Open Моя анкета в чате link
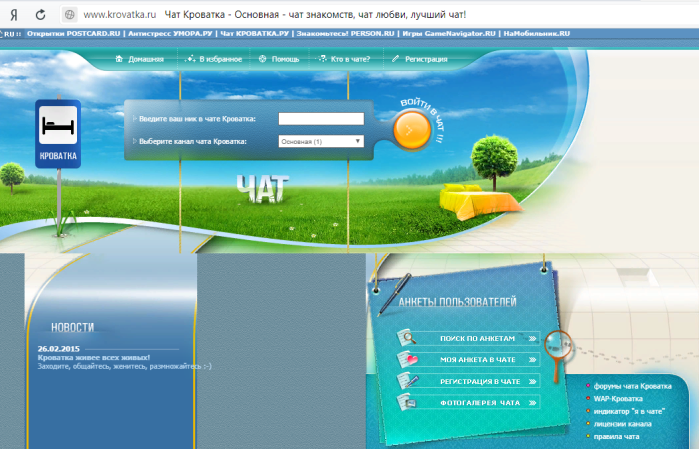The height and width of the screenshot is (449, 699). (x=477, y=360)
